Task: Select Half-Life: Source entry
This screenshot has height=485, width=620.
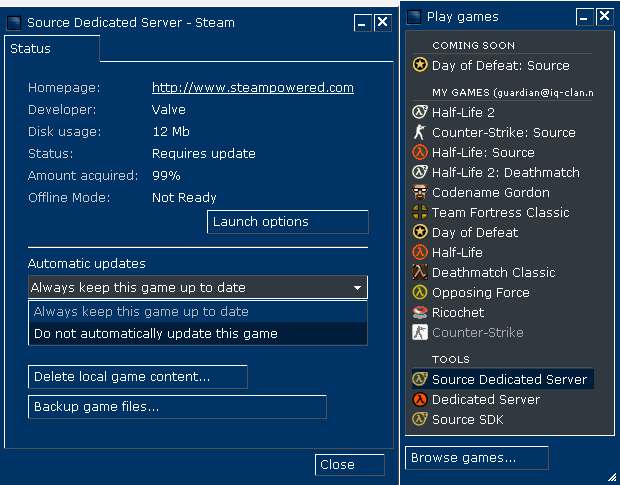Action: pyautogui.click(x=502, y=152)
